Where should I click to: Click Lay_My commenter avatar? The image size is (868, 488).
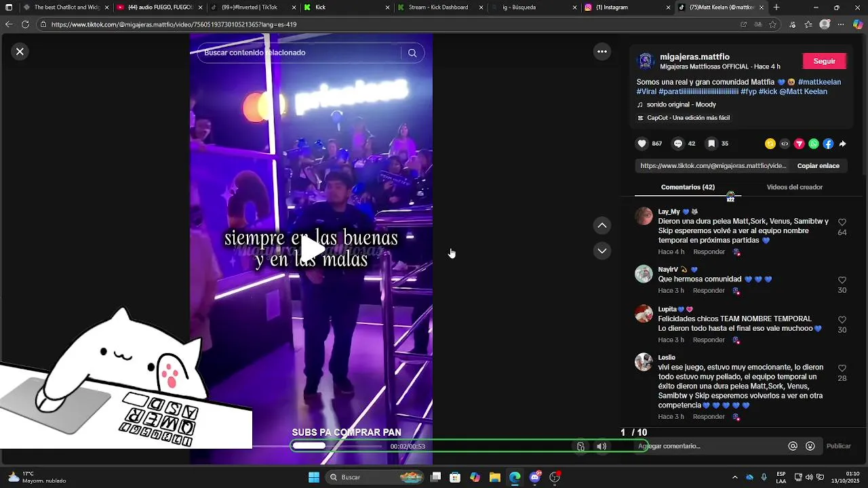click(644, 216)
